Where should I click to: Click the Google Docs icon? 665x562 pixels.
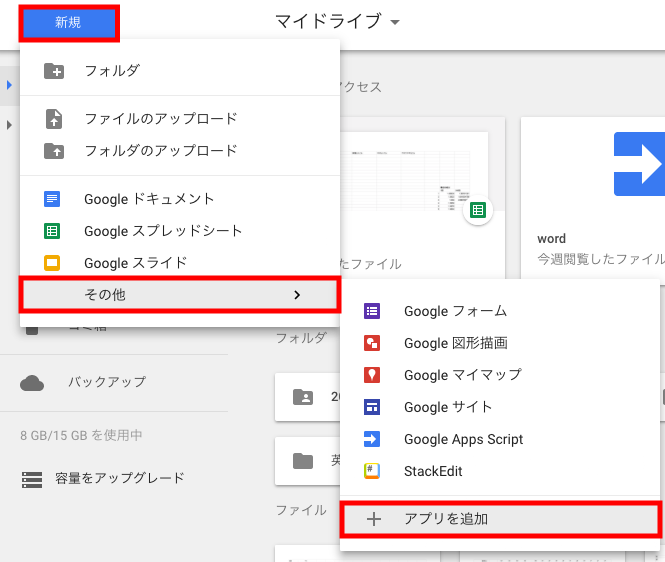52,199
